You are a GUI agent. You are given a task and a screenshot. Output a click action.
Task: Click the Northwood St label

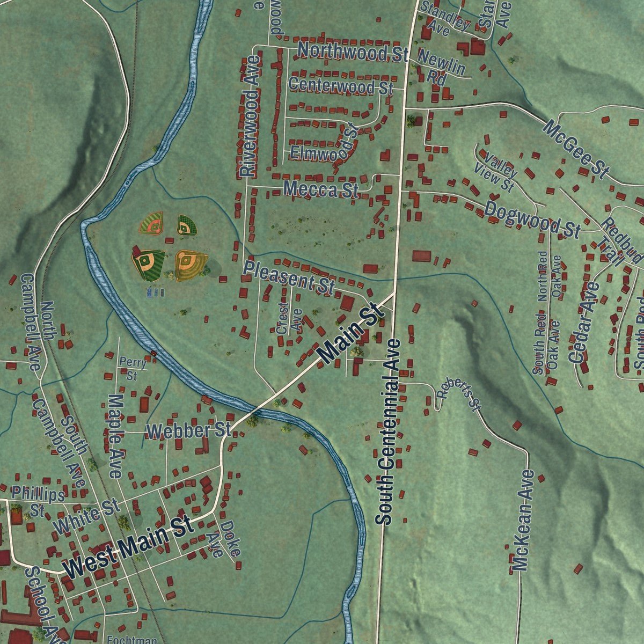(x=354, y=52)
